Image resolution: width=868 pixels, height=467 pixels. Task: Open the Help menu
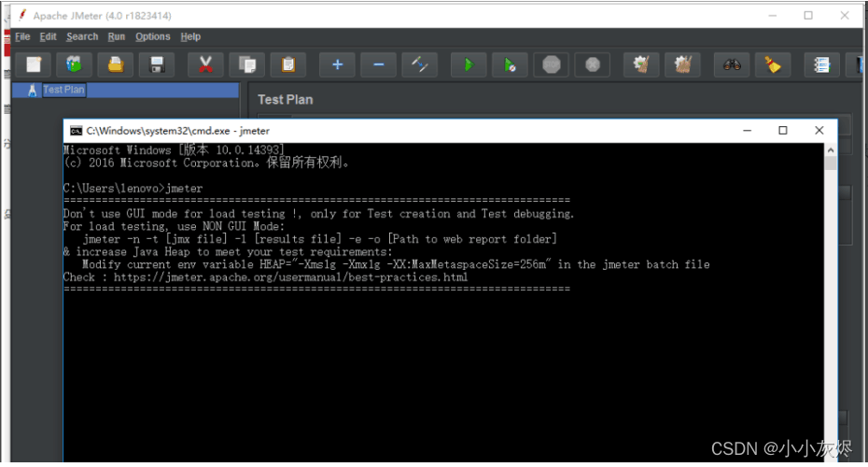click(190, 36)
